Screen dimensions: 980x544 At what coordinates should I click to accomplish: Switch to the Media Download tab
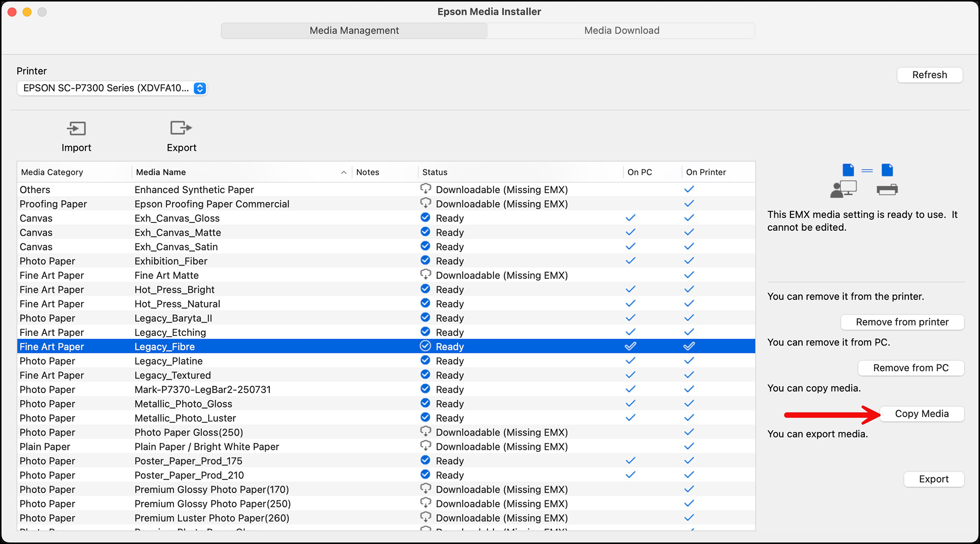(x=621, y=30)
